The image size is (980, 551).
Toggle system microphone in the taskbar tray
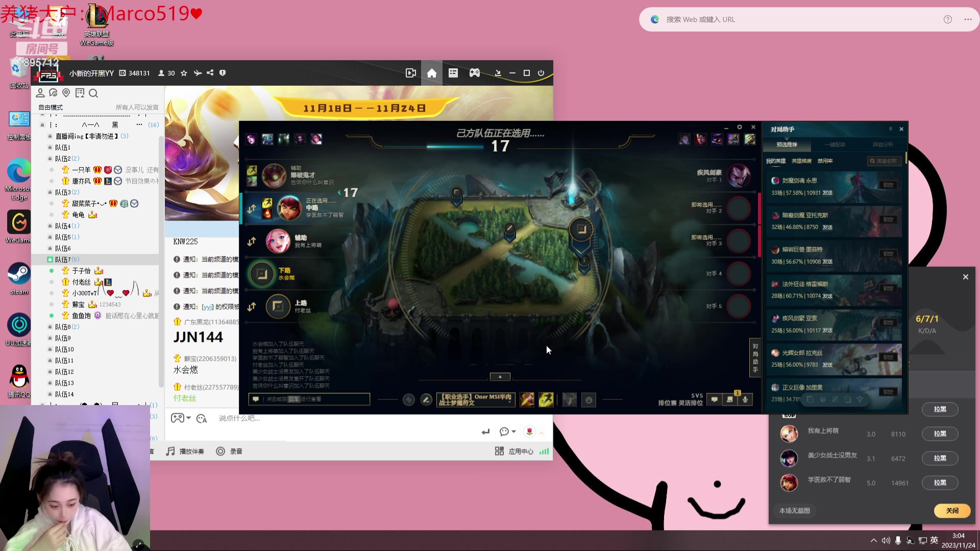tap(898, 540)
